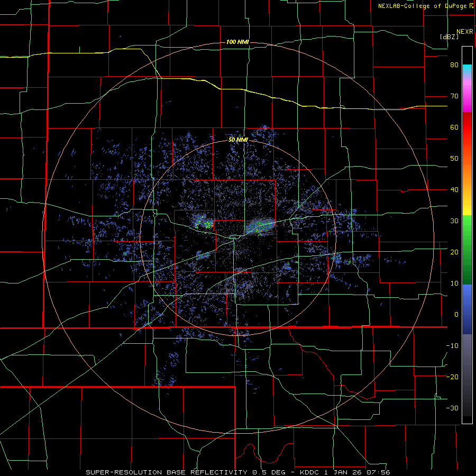This screenshot has width=476, height=476.
Task: Click the -30 value on the dBZ scale
Action: [x=452, y=408]
